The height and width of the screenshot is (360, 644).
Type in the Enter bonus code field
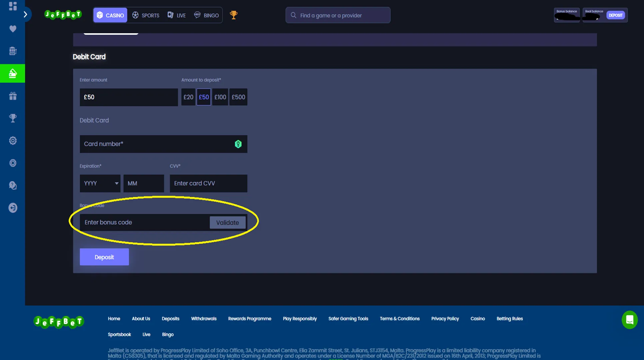pos(140,222)
